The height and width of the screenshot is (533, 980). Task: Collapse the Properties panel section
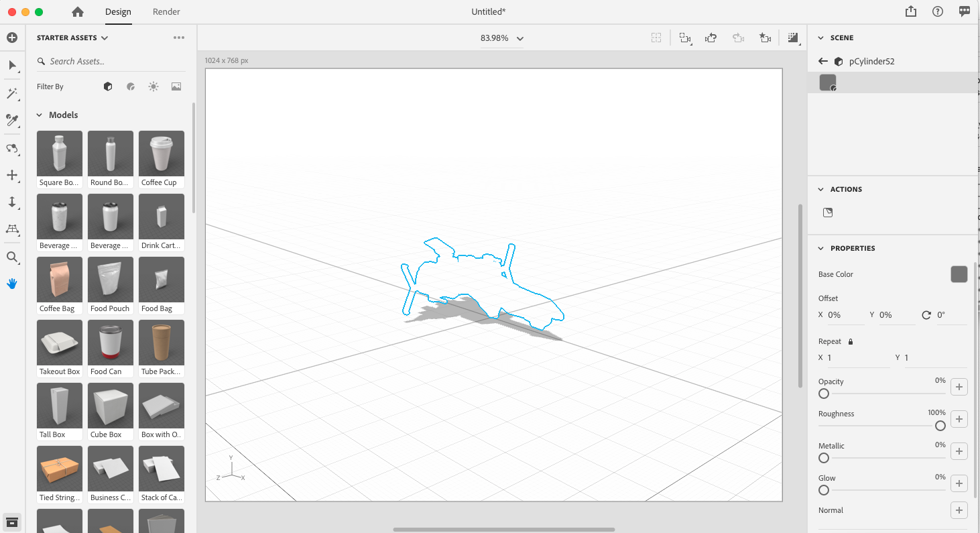820,248
